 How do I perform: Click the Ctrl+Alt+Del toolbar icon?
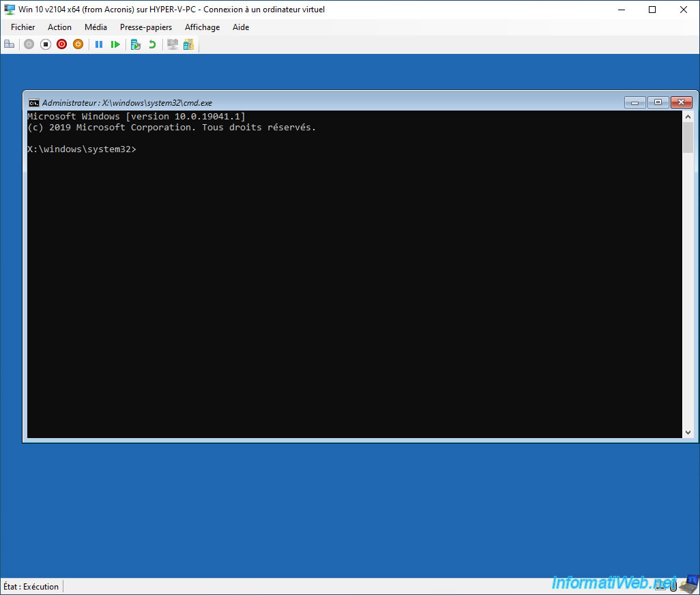tap(10, 44)
